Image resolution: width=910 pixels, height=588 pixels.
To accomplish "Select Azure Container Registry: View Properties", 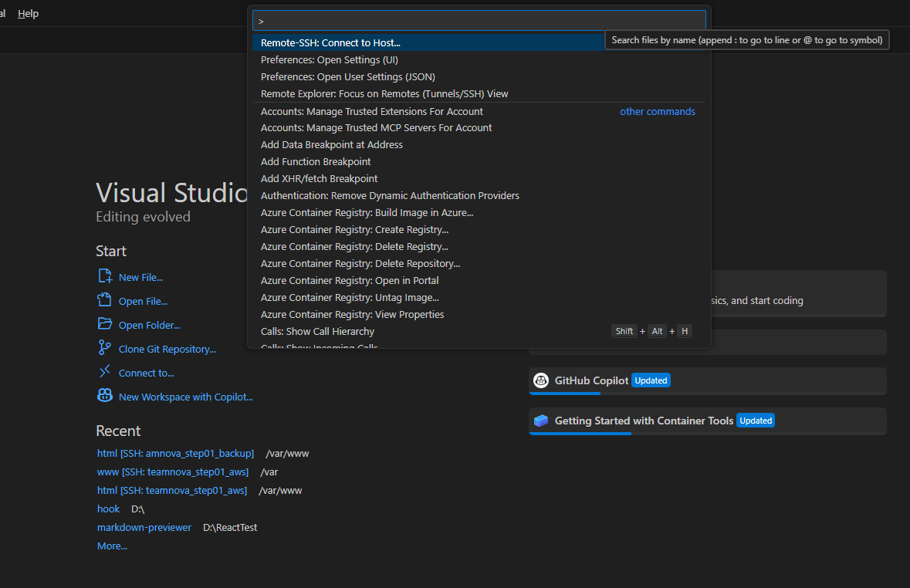I will (479, 314).
